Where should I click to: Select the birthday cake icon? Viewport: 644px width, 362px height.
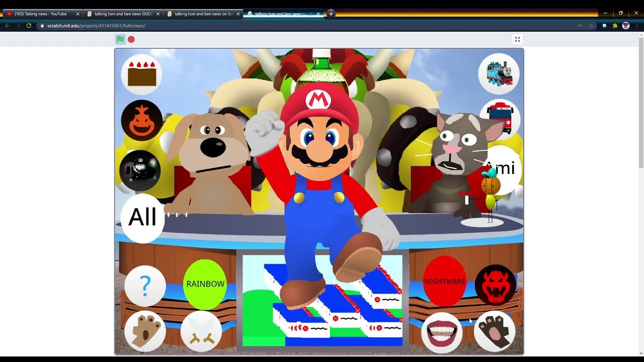point(142,74)
